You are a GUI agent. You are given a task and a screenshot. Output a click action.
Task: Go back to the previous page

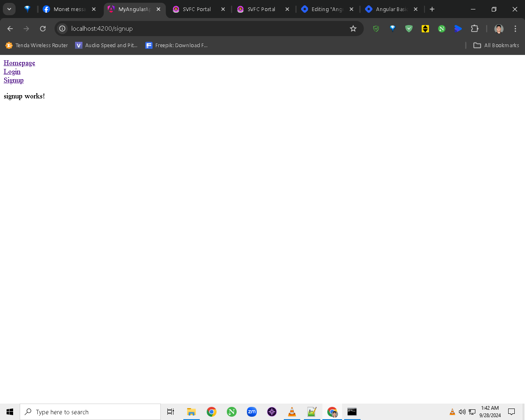(10, 29)
